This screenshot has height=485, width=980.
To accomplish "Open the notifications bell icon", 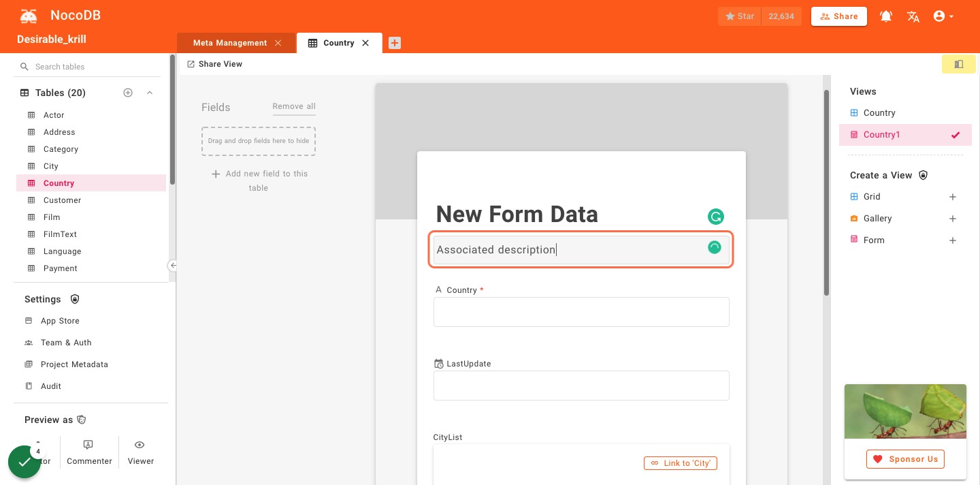I will pyautogui.click(x=886, y=16).
